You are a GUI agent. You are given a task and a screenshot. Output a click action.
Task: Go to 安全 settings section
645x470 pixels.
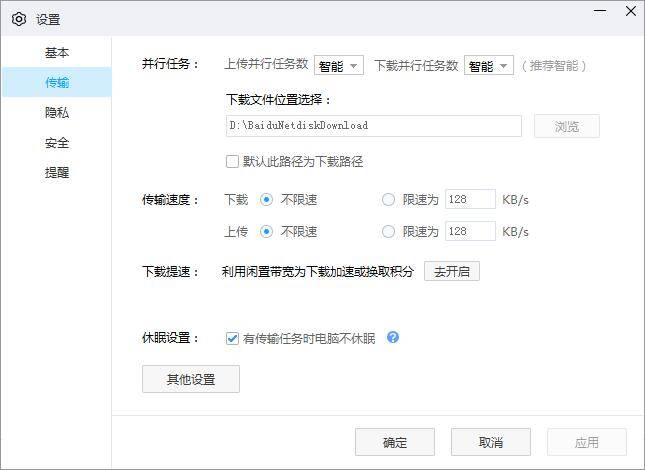pyautogui.click(x=57, y=143)
